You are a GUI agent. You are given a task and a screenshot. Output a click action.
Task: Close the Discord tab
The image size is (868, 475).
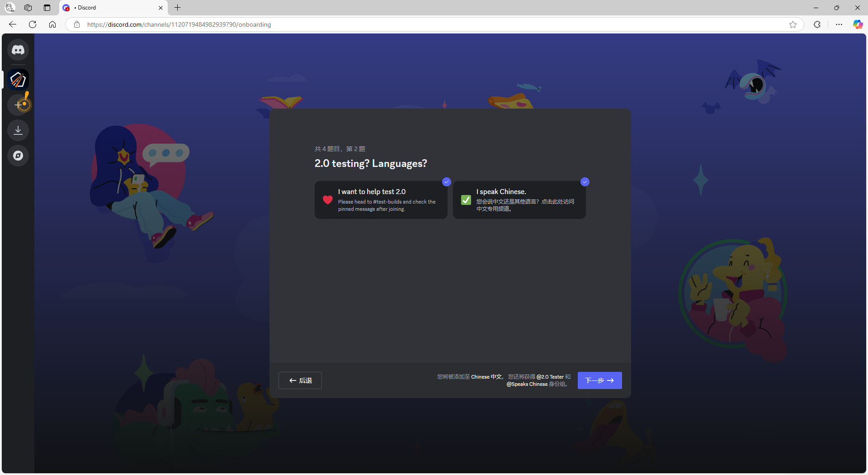point(160,8)
